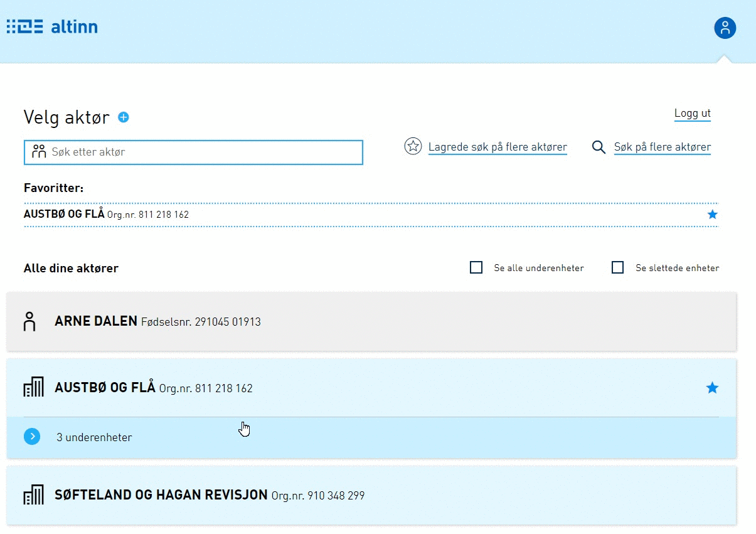Toggle favorite star on AUSTBØ OG FLÅ card
Screen dimensions: 756x534
[712, 388]
